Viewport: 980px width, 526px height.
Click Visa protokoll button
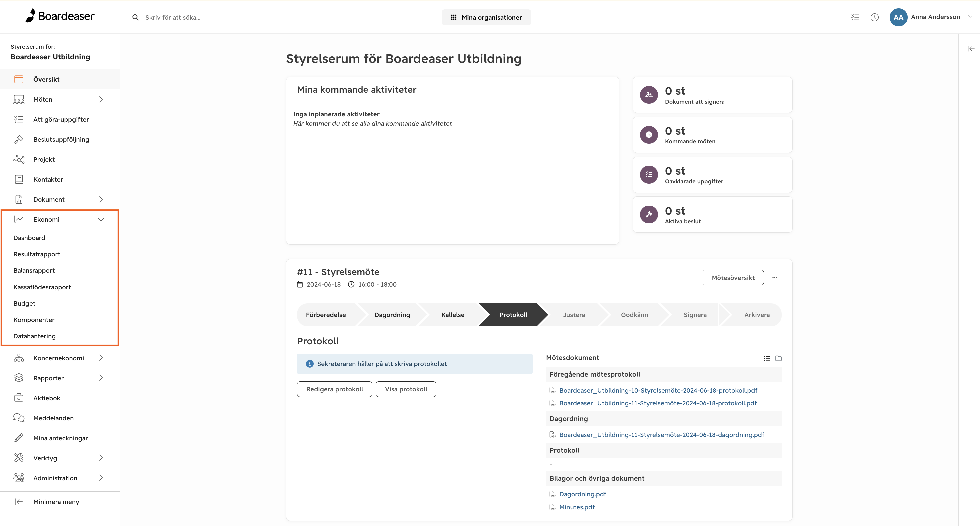click(406, 389)
